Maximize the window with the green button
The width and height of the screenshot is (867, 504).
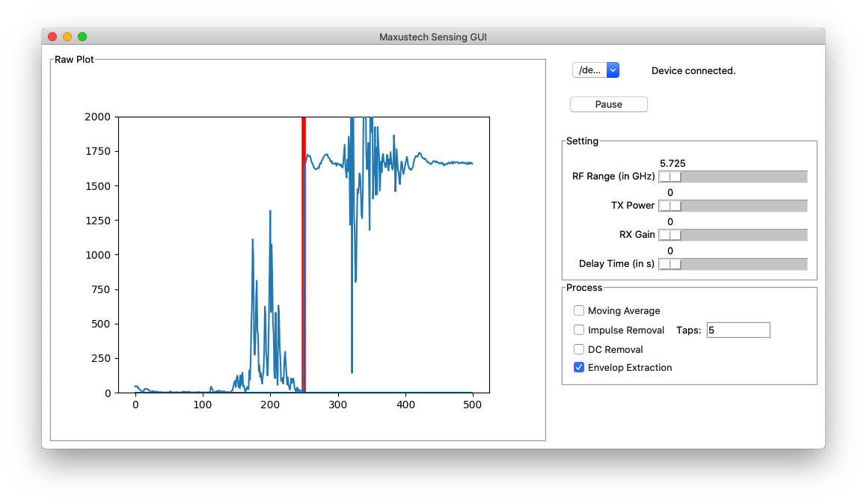tap(82, 37)
